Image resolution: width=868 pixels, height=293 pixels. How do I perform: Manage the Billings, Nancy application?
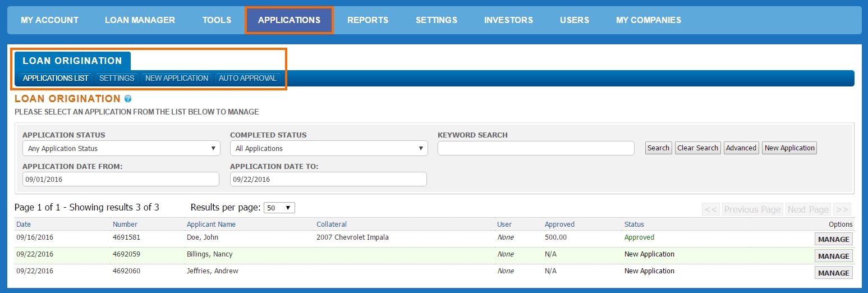(833, 256)
